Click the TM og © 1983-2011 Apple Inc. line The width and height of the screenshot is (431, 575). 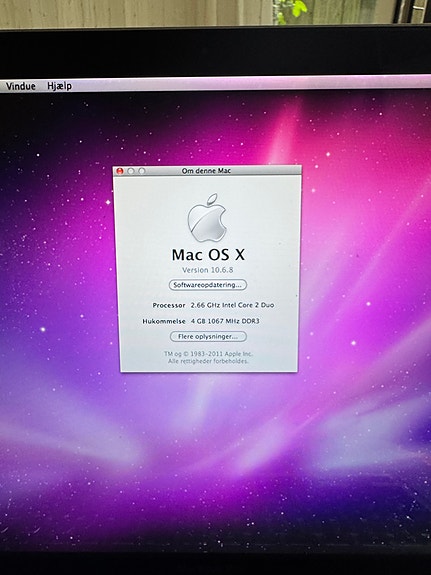click(x=208, y=354)
